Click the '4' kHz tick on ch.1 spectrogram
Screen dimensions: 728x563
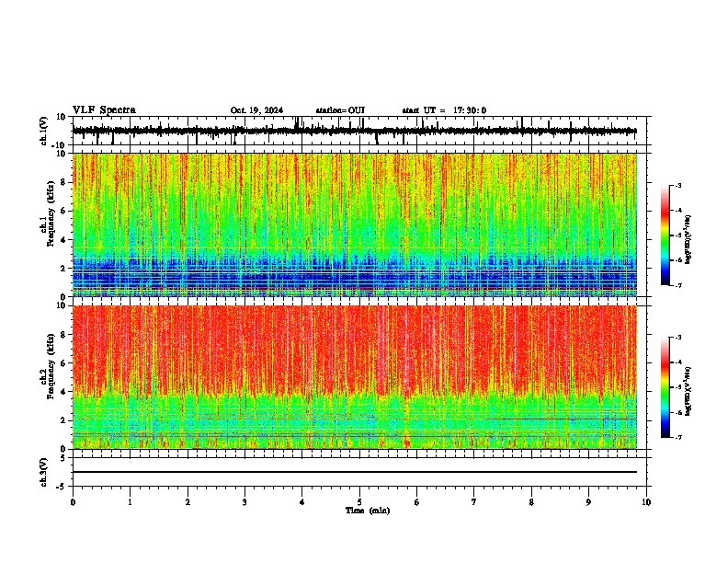click(63, 240)
